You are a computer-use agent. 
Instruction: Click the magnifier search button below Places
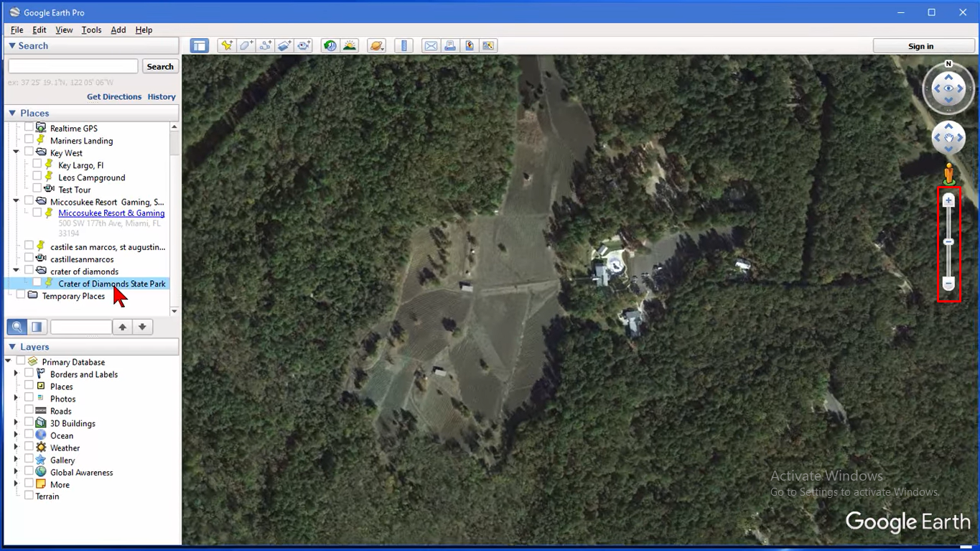(x=17, y=327)
